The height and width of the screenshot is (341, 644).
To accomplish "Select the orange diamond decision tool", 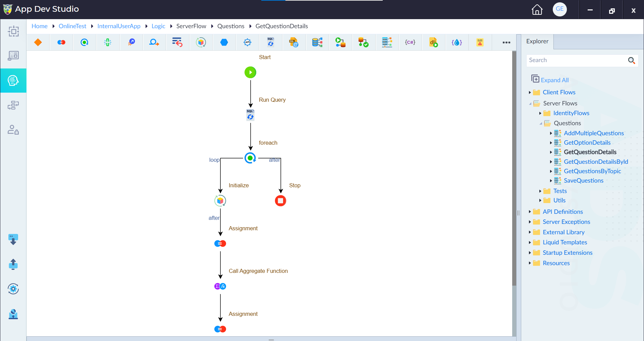I will 38,42.
